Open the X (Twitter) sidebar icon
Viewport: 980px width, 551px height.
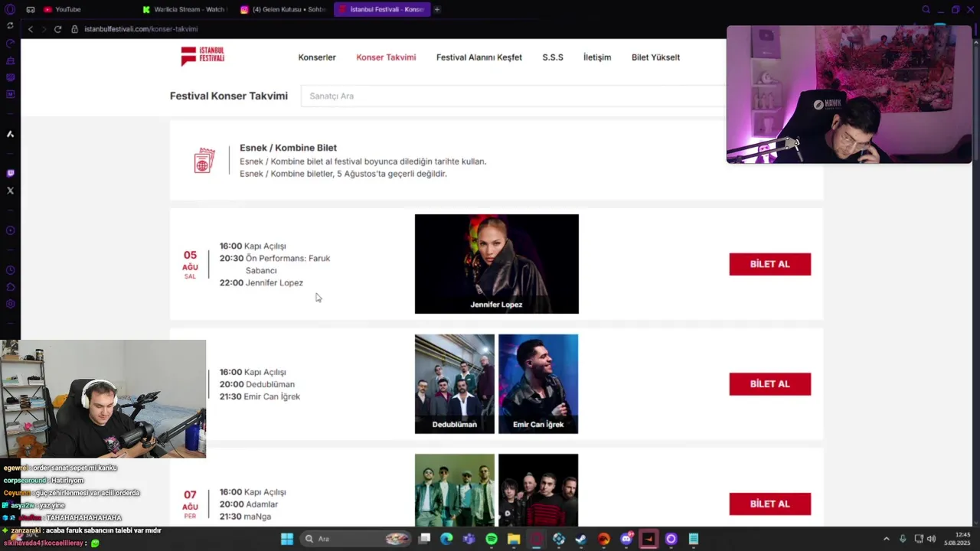click(10, 191)
